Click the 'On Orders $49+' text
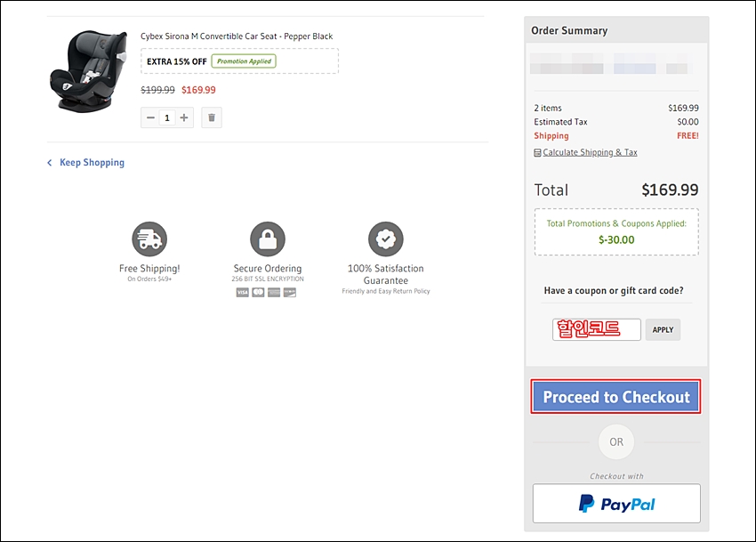The width and height of the screenshot is (756, 542). point(149,279)
